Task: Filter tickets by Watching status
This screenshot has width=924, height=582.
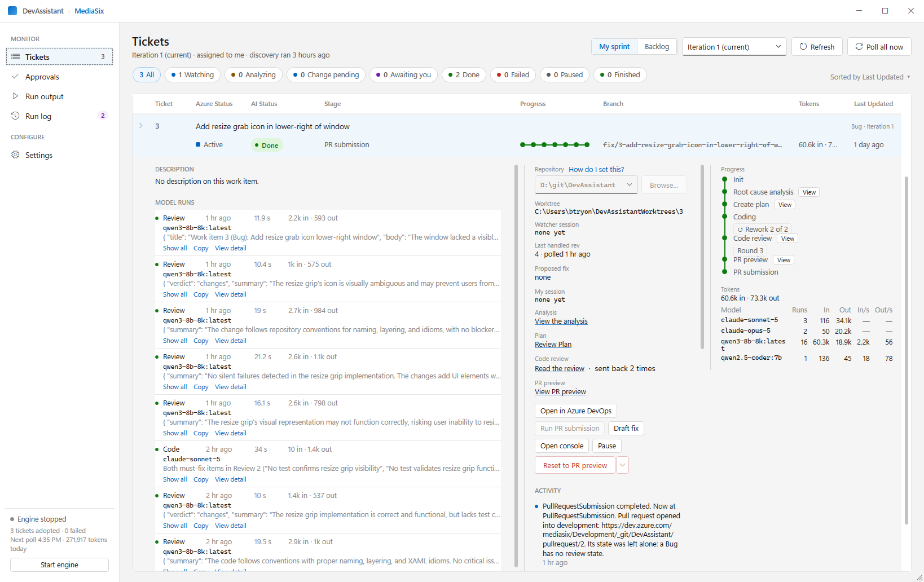Action: click(x=192, y=74)
